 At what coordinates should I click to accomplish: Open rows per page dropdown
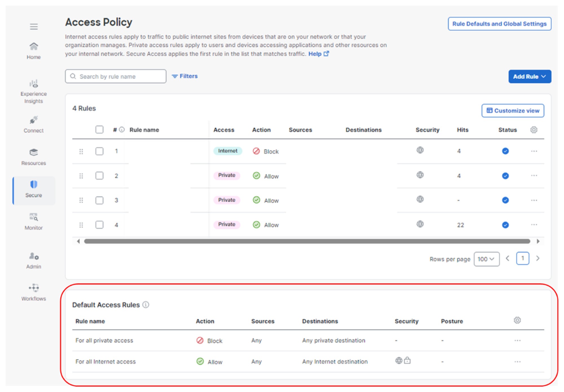tap(486, 259)
